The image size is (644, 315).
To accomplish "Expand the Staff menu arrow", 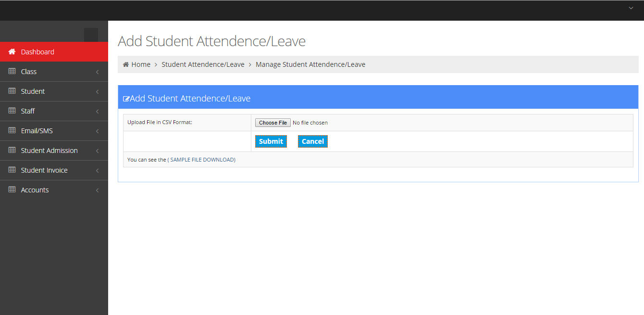I will tap(98, 111).
